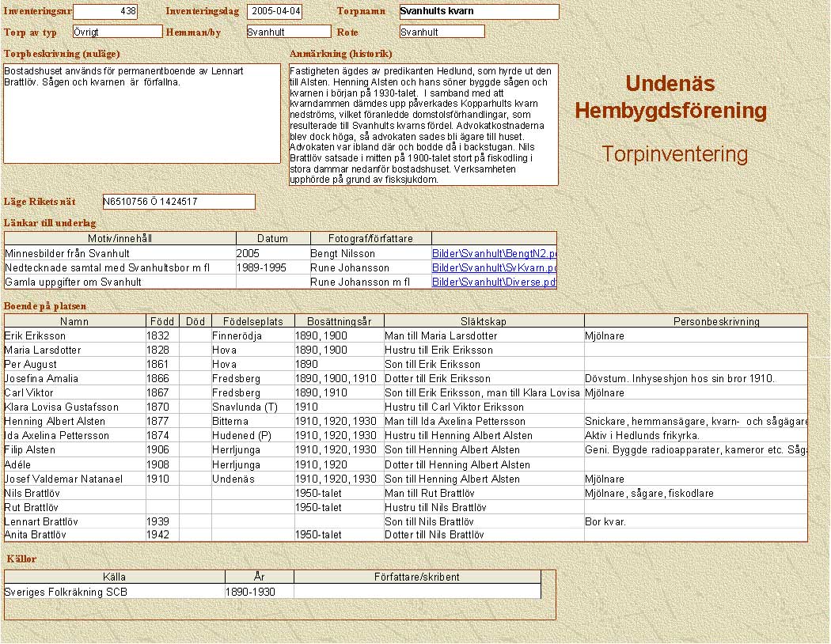Click inside the Torpbeskrivning text area
This screenshot has height=644, width=831.
click(x=142, y=113)
